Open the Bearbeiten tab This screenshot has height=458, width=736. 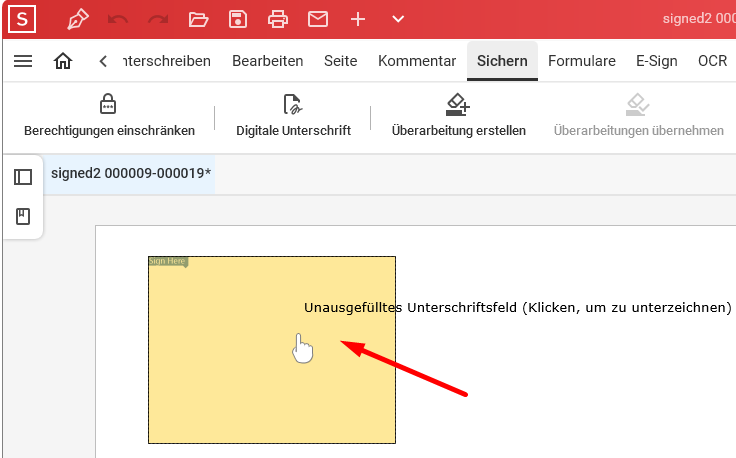pos(268,61)
